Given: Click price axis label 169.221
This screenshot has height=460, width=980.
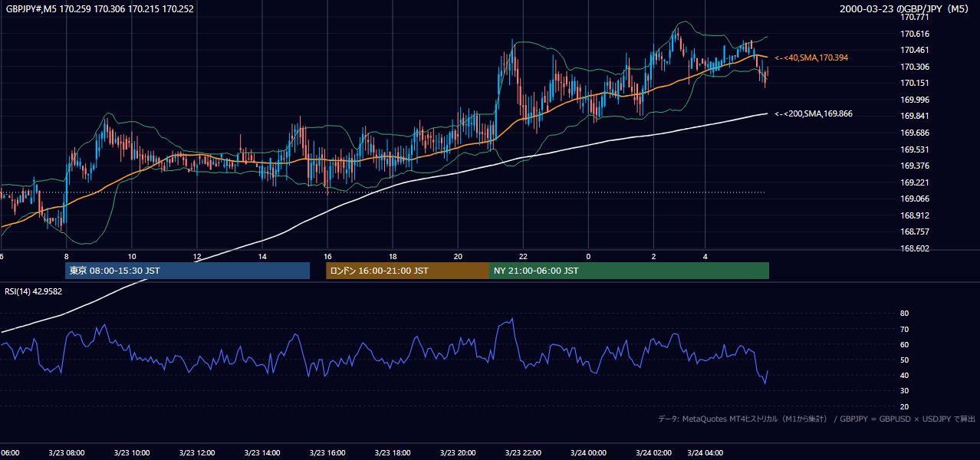Looking at the screenshot, I should [916, 182].
